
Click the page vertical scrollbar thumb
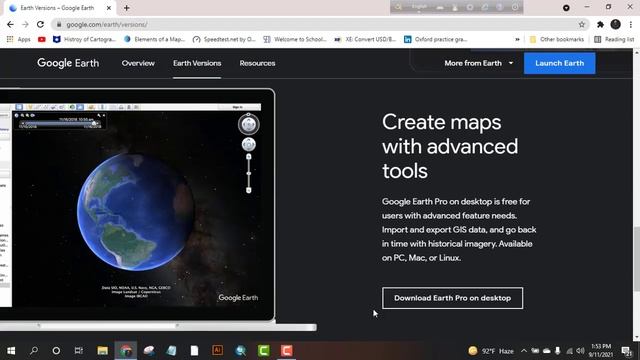click(636, 258)
